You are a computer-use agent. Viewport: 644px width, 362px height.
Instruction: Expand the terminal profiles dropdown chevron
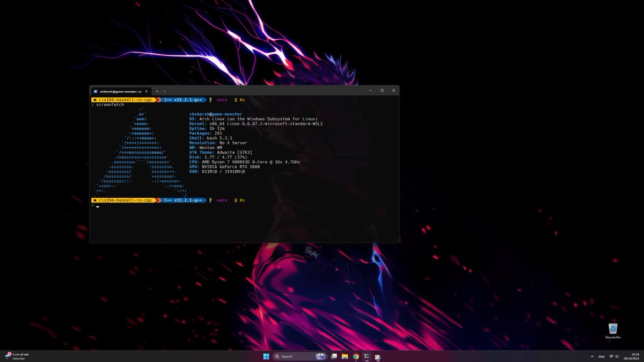coord(164,91)
